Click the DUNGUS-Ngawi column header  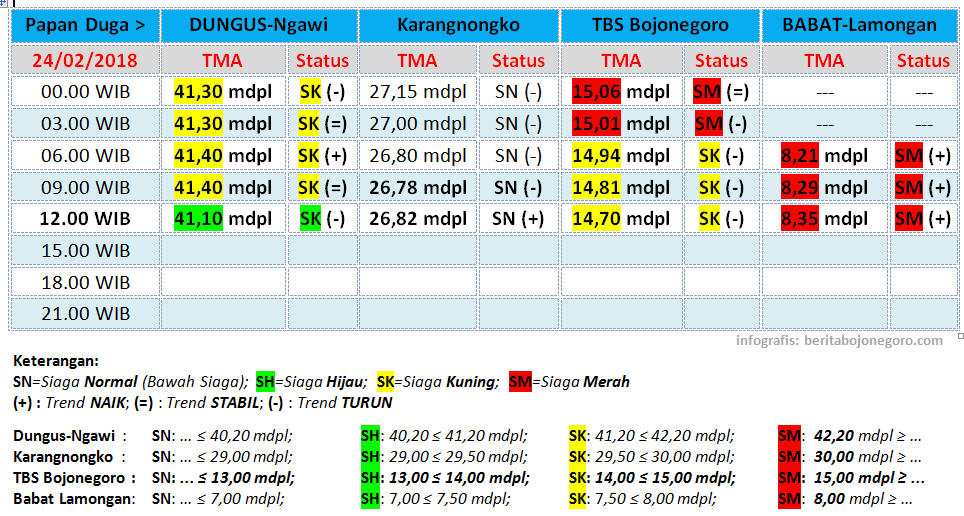[259, 25]
